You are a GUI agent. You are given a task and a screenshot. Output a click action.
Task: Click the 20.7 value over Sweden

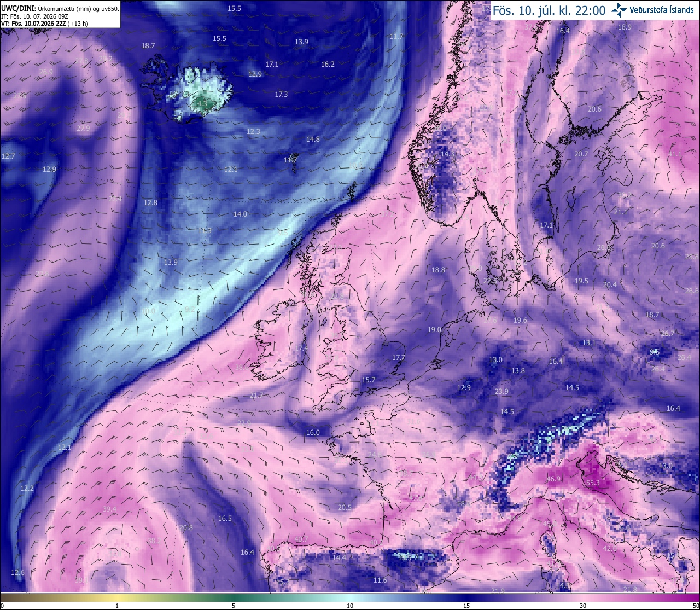(x=581, y=154)
